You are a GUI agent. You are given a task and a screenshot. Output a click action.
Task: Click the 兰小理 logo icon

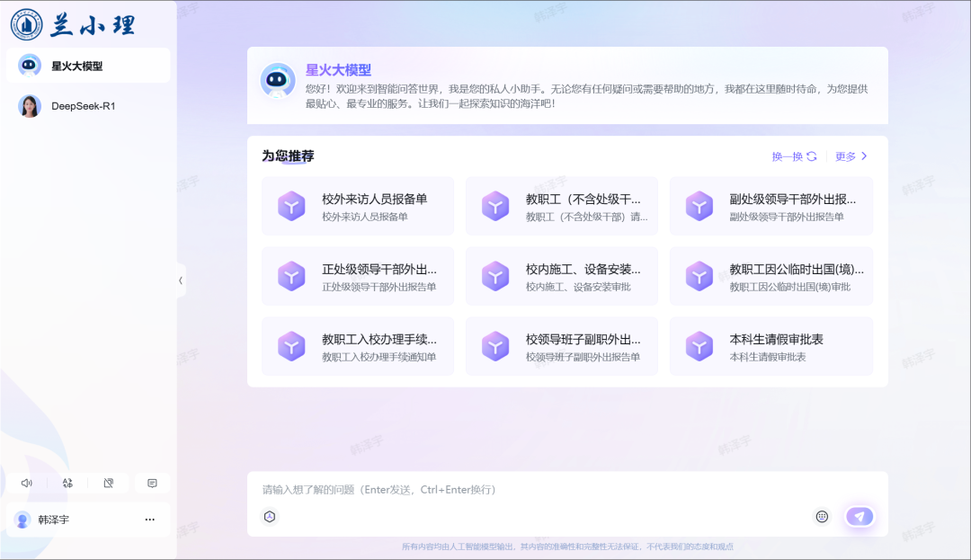28,24
